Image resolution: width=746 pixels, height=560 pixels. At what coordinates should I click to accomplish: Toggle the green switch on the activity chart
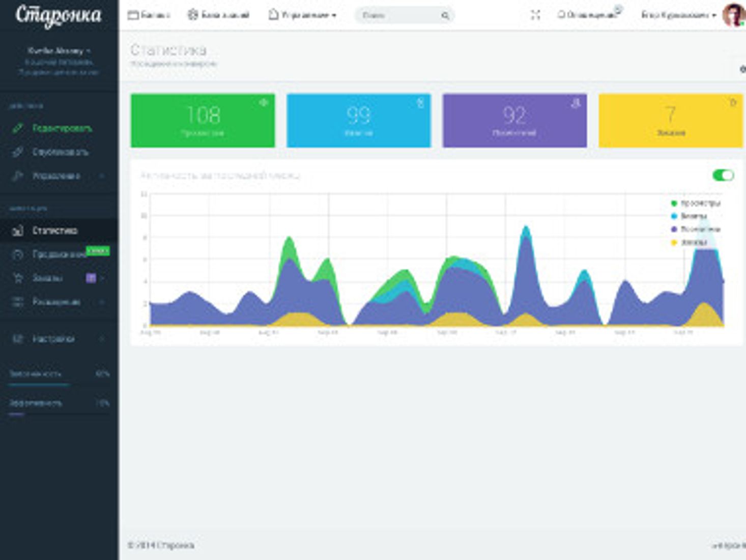tap(723, 175)
